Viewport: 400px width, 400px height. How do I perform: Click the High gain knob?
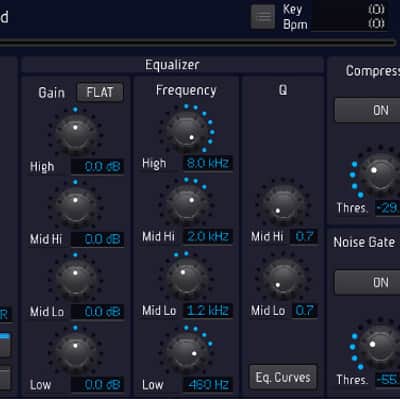click(75, 133)
